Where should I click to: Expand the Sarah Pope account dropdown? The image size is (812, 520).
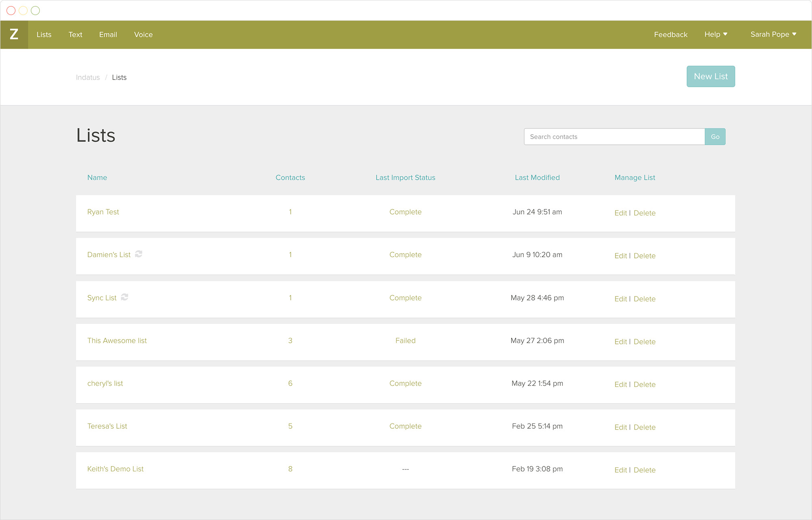pyautogui.click(x=773, y=34)
